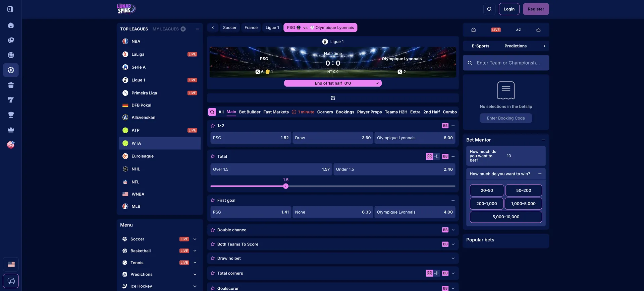Open the statistics chart icon in the right panel

pos(538,30)
